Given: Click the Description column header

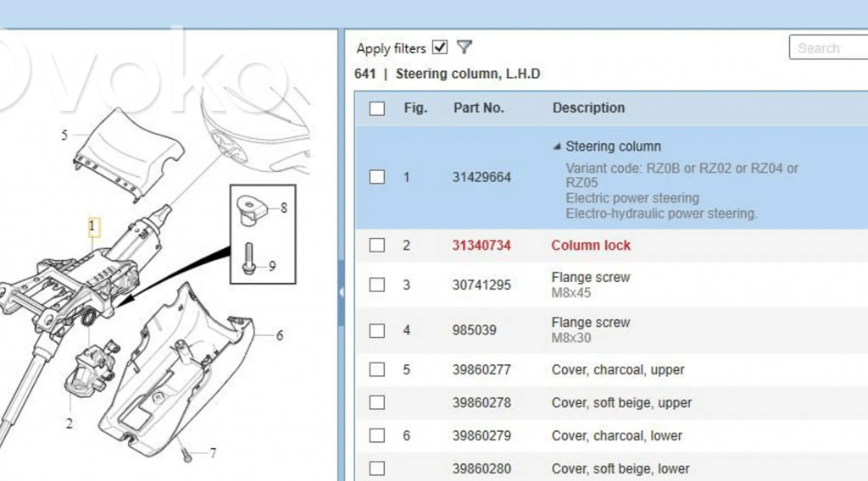Looking at the screenshot, I should (588, 108).
